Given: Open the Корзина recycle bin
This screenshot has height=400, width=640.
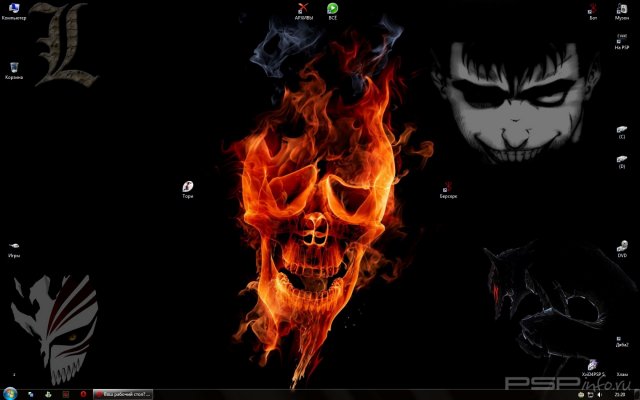Looking at the screenshot, I should tap(14, 68).
